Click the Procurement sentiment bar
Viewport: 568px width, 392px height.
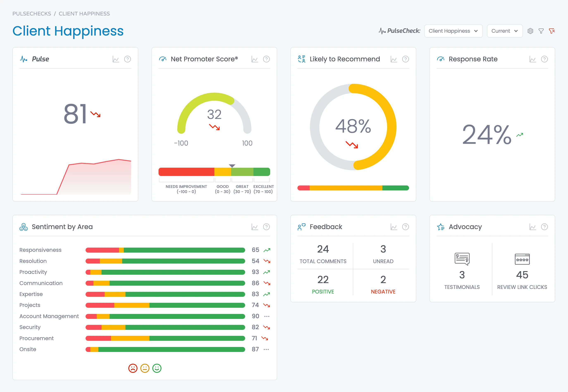point(165,339)
